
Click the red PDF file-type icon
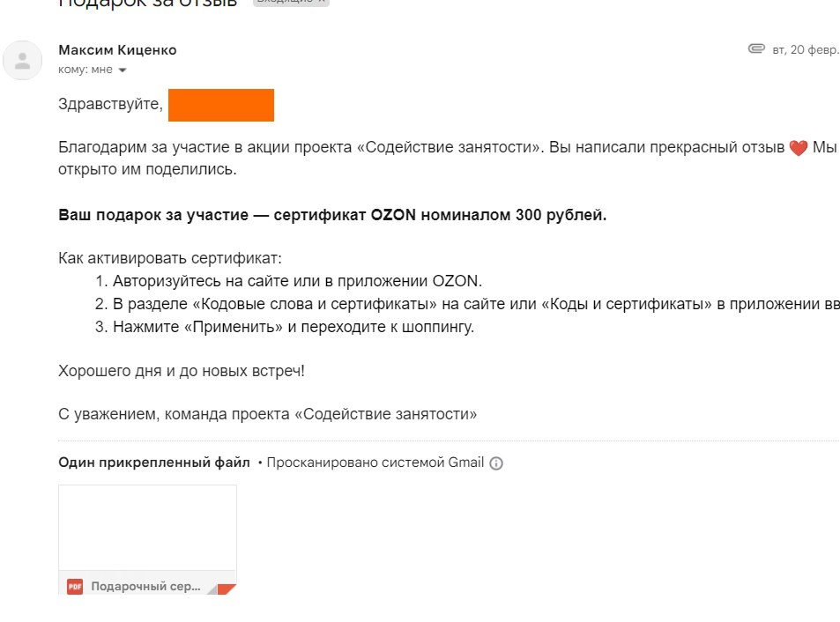pyautogui.click(x=75, y=587)
